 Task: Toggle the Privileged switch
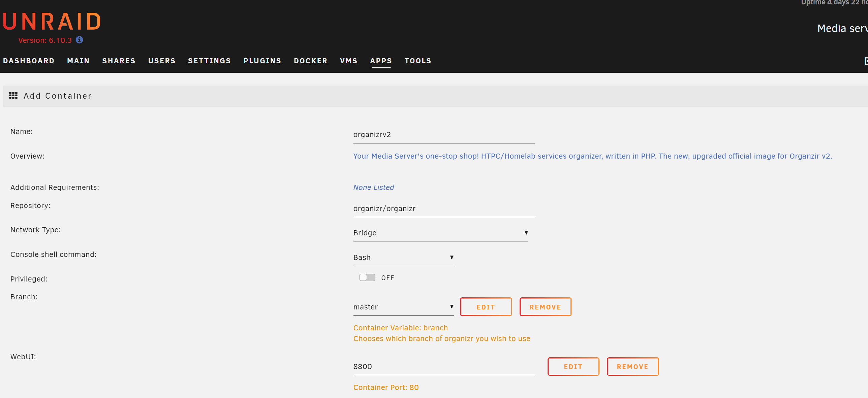point(367,277)
